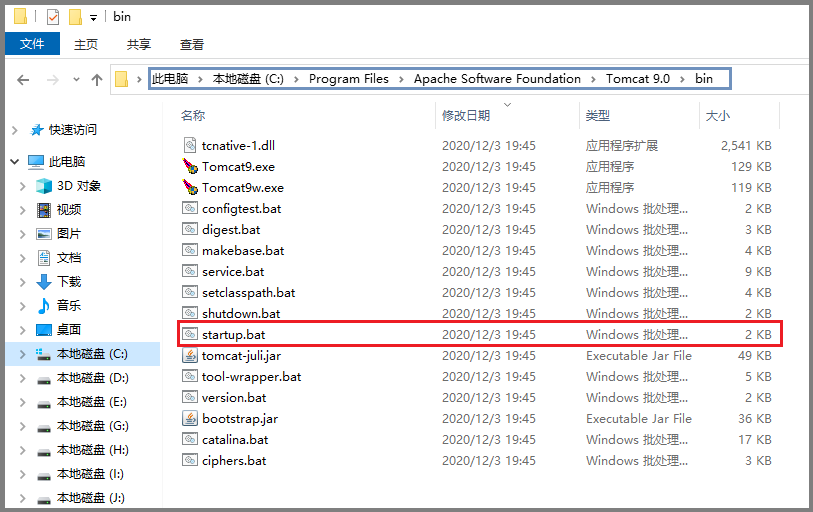Select 本地磁盘 (H:) in sidebar
813x512 pixels.
(x=93, y=450)
